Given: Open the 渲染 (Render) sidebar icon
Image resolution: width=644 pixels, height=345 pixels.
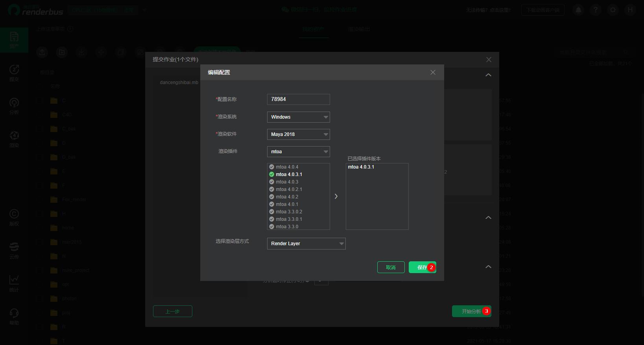Looking at the screenshot, I should pyautogui.click(x=14, y=139).
